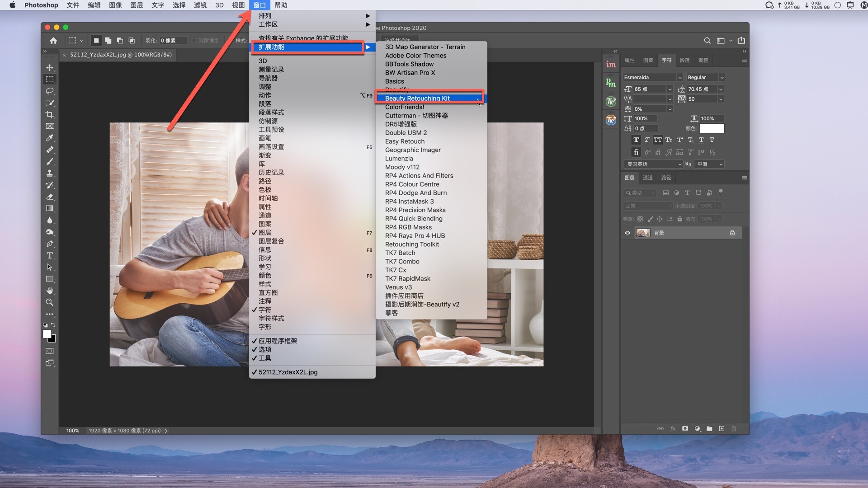Select the Hand tool

tap(50, 291)
